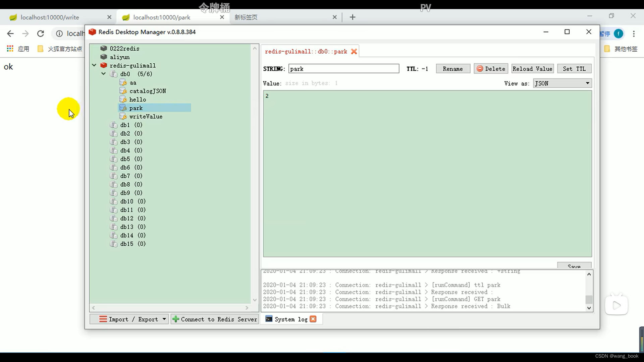Open the browser three-dot menu
644x362 pixels.
[634, 34]
